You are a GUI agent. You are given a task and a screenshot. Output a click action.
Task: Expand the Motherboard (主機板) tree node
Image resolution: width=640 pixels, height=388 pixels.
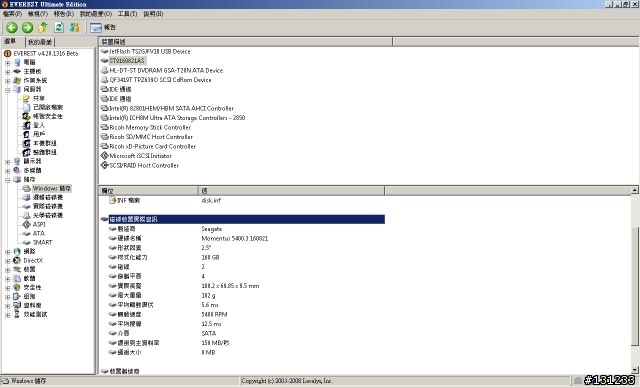point(8,72)
